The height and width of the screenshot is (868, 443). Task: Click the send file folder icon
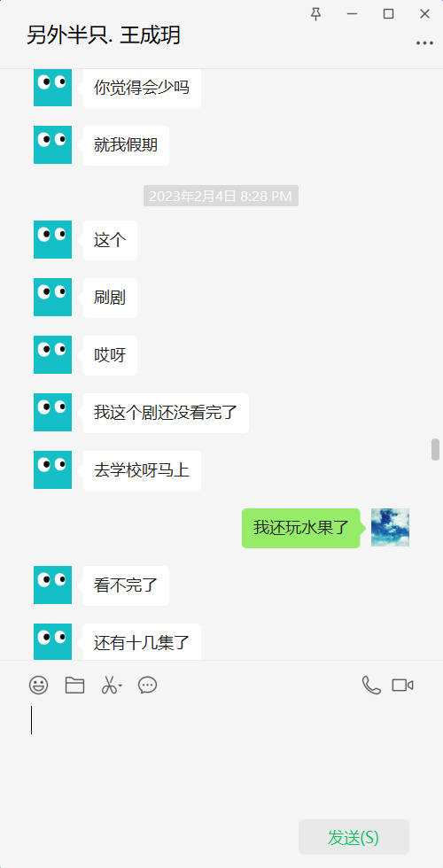[74, 686]
